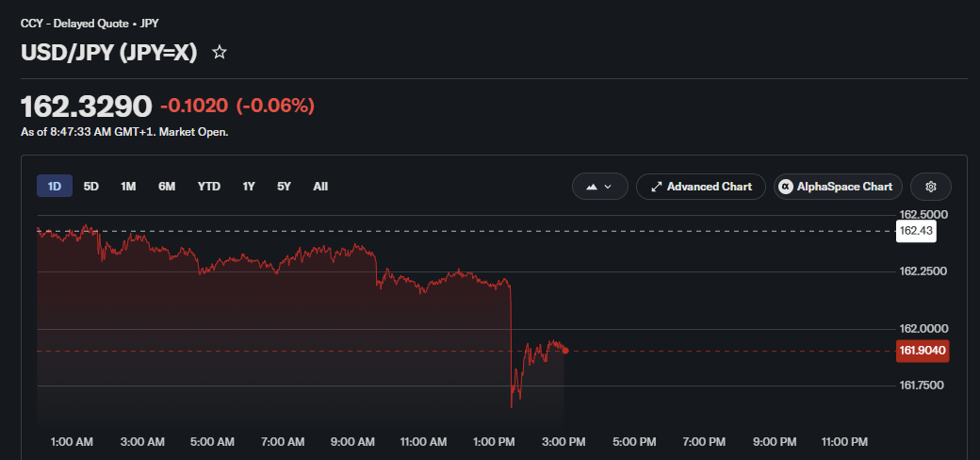Expand the chart type dropdown chevron
This screenshot has height=460, width=980.
point(608,187)
